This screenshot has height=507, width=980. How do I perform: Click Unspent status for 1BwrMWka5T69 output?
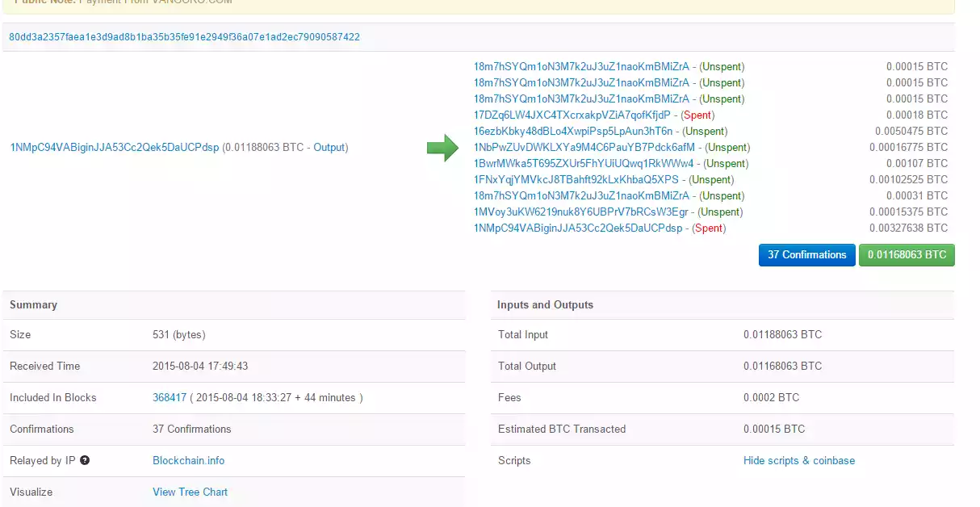coord(726,164)
